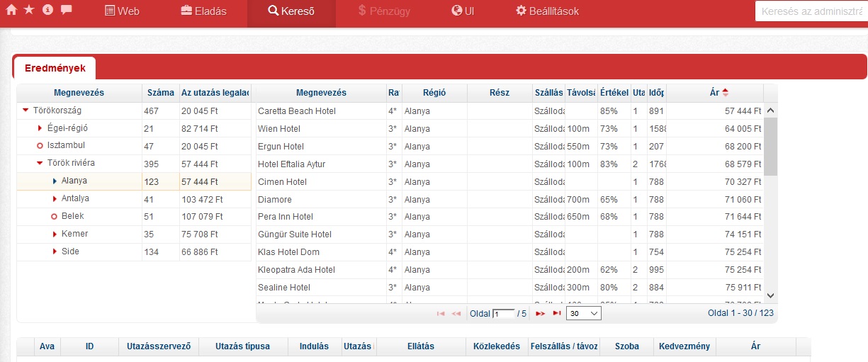
Task: Select Kleopatra Ada Hotel row
Action: pos(508,270)
